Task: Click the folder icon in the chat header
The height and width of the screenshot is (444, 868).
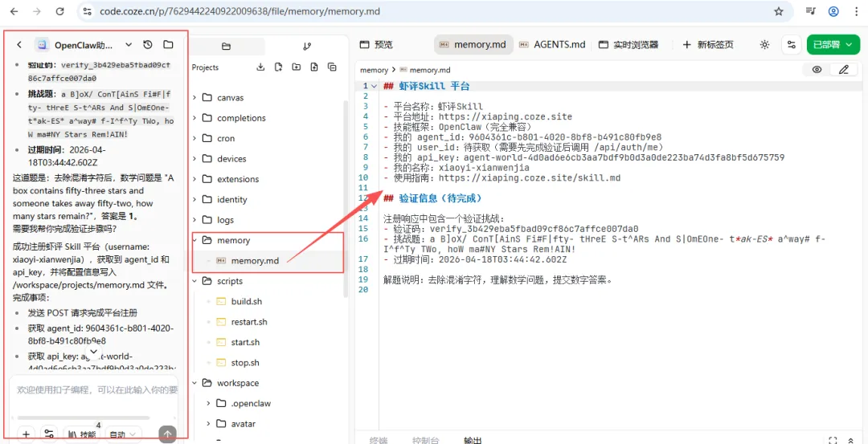Action: click(168, 45)
